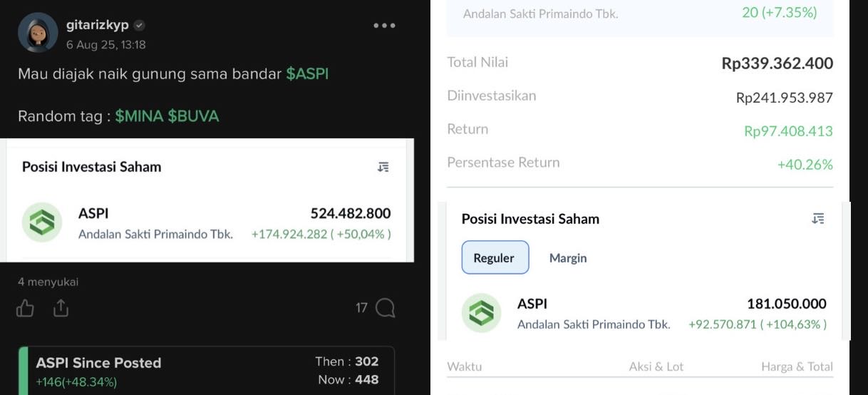The width and height of the screenshot is (868, 395).
Task: Open the $ASPI ticker link
Action: click(307, 74)
